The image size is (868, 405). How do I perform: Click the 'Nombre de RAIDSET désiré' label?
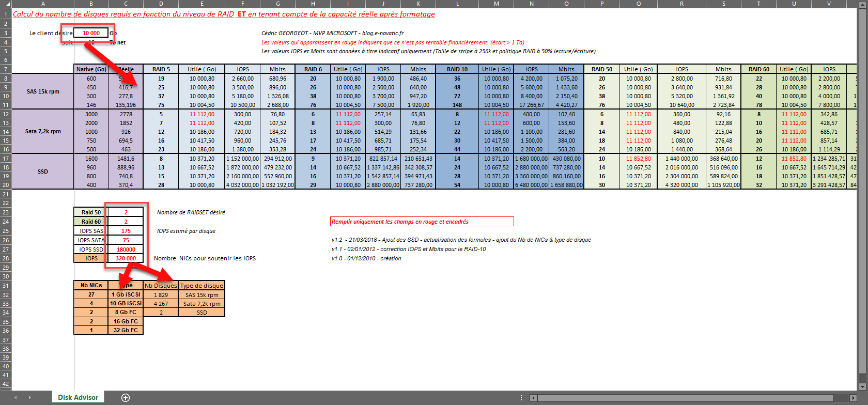(191, 212)
